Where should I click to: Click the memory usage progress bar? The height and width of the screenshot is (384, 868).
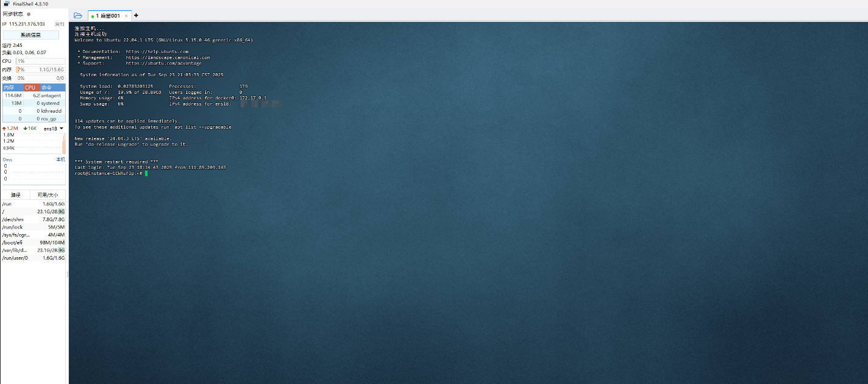[40, 69]
